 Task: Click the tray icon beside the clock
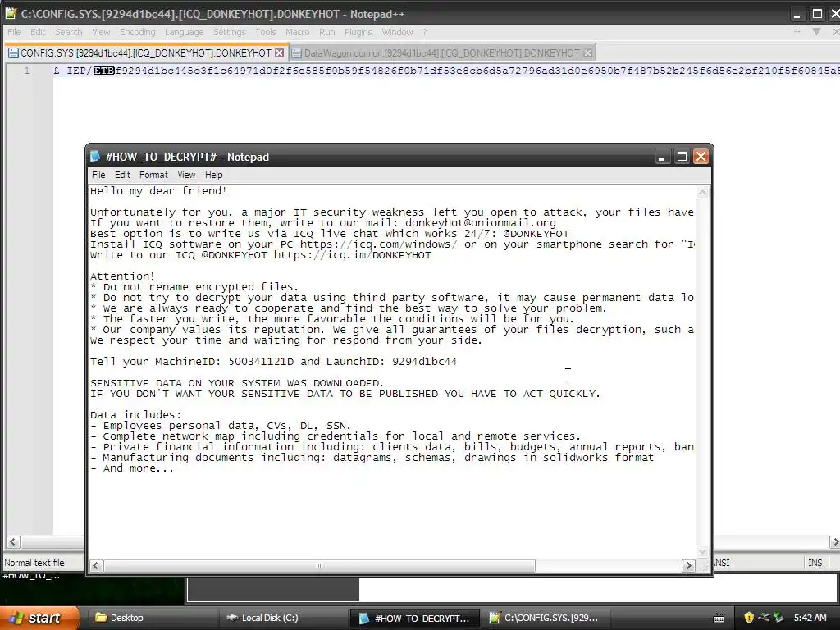[x=778, y=618]
